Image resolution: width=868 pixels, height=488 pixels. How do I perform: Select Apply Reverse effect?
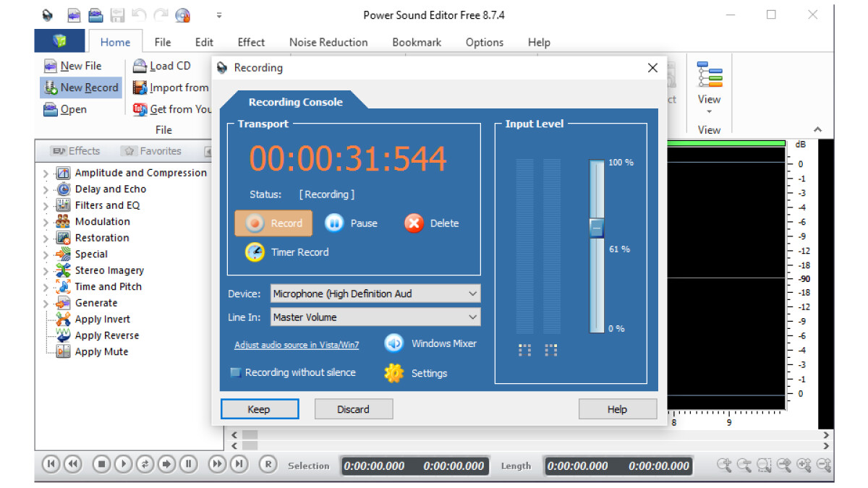pos(98,335)
